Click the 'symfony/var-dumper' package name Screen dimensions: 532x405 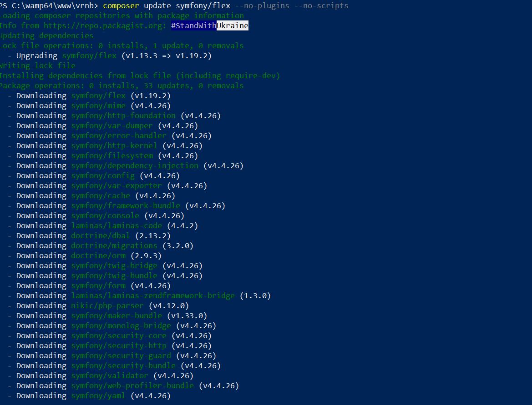112,126
